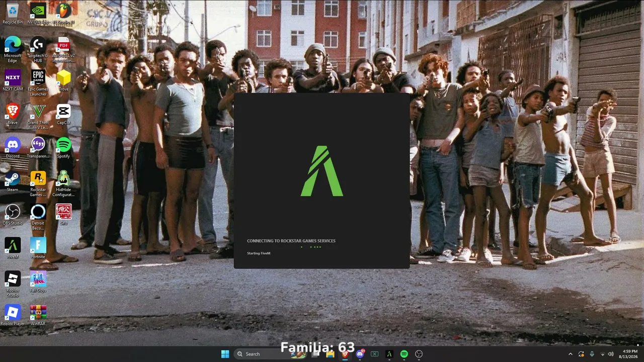Select the Fortnite desktop shortcut
Screen dimensions: 644x362
tap(38, 248)
